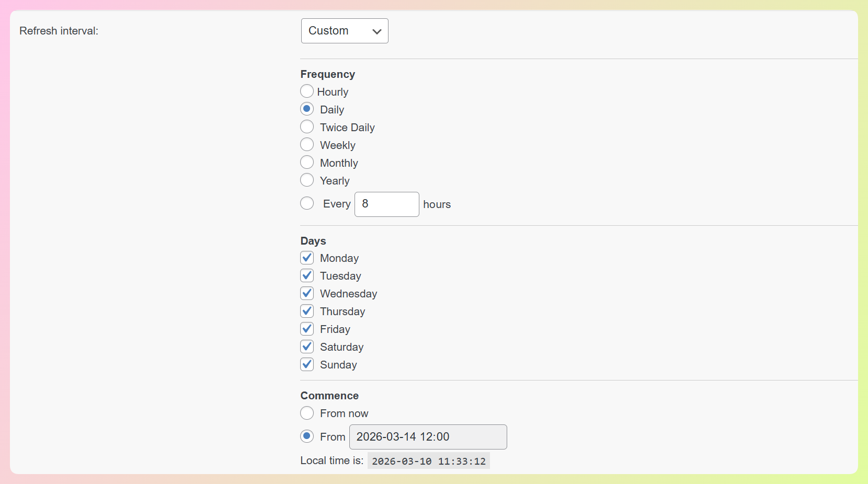Disable the Sunday checkbox
Viewport: 868px width, 484px height.
tap(307, 364)
